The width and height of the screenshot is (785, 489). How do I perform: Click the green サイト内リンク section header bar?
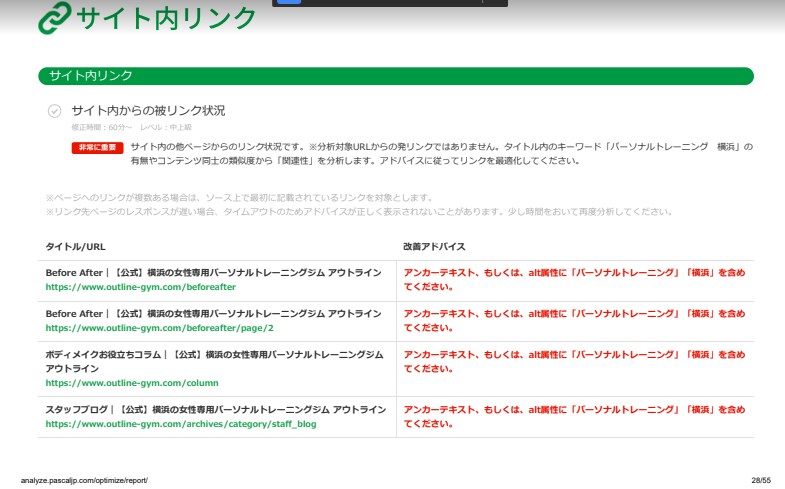[396, 76]
